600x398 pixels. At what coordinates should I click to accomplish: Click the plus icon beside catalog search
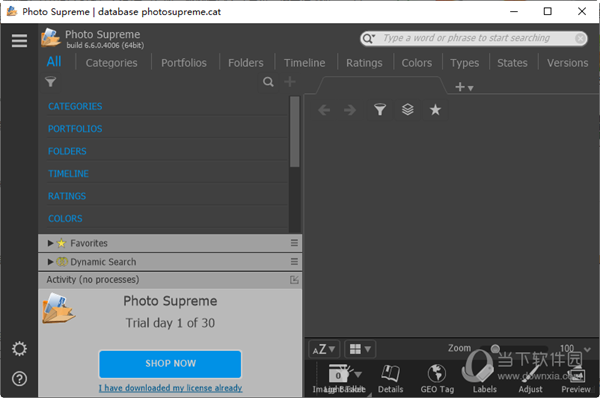tap(290, 82)
